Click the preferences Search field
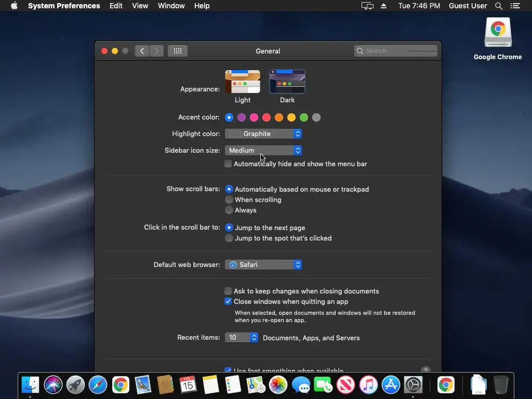 [395, 51]
